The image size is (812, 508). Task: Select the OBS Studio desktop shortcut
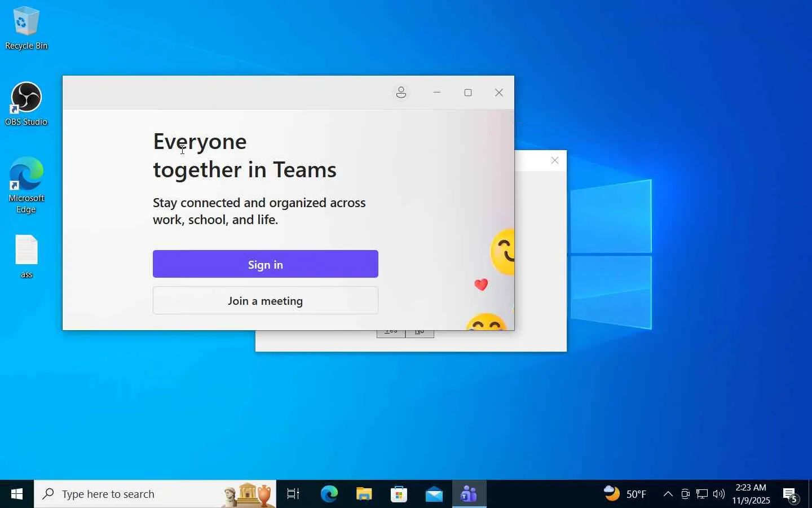coord(27,104)
